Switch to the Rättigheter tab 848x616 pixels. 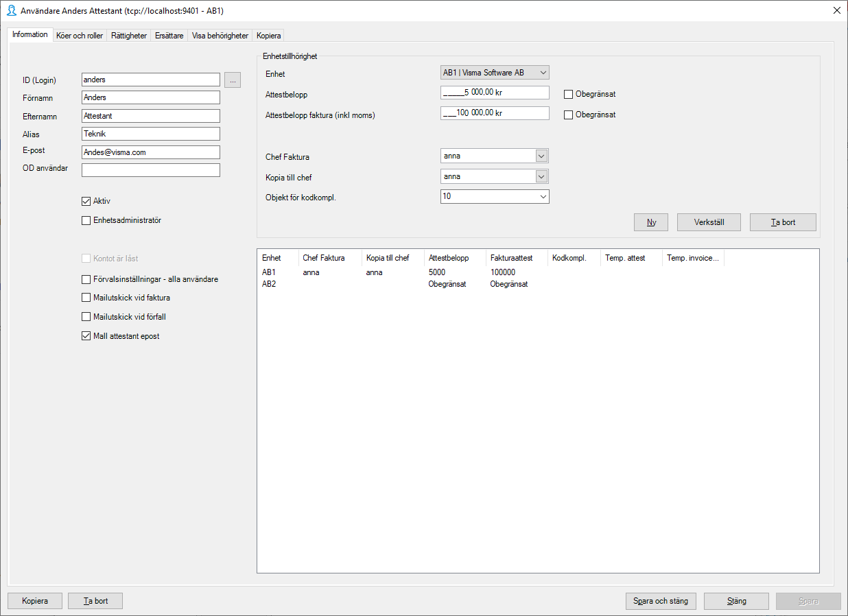tap(128, 35)
